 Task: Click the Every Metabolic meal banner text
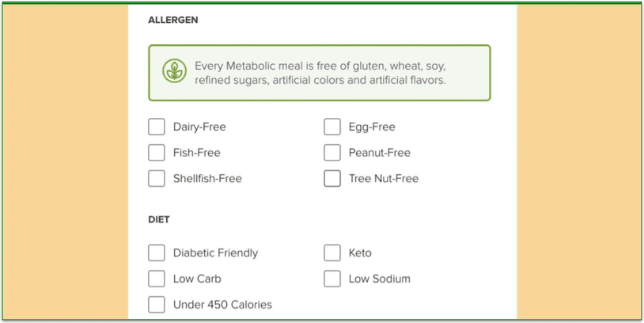[x=320, y=73]
